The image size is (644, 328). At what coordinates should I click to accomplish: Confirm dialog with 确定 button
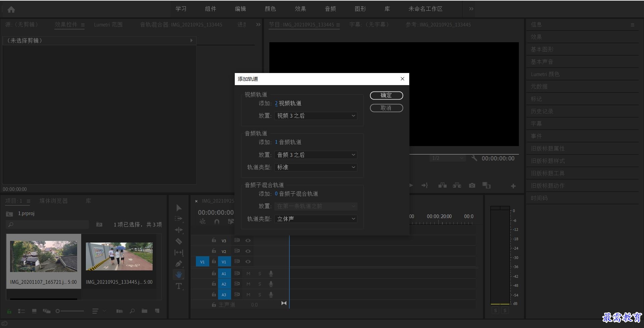click(x=386, y=95)
